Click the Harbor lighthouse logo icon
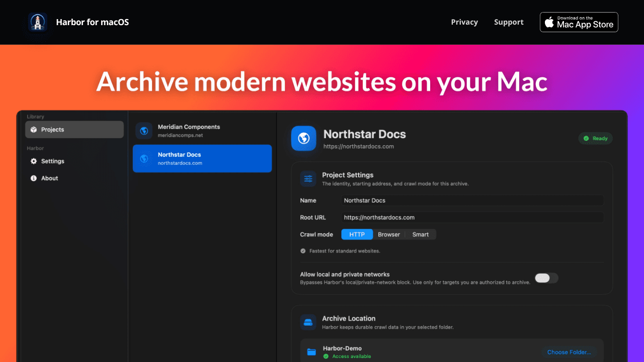The height and width of the screenshot is (362, 644). point(38,22)
